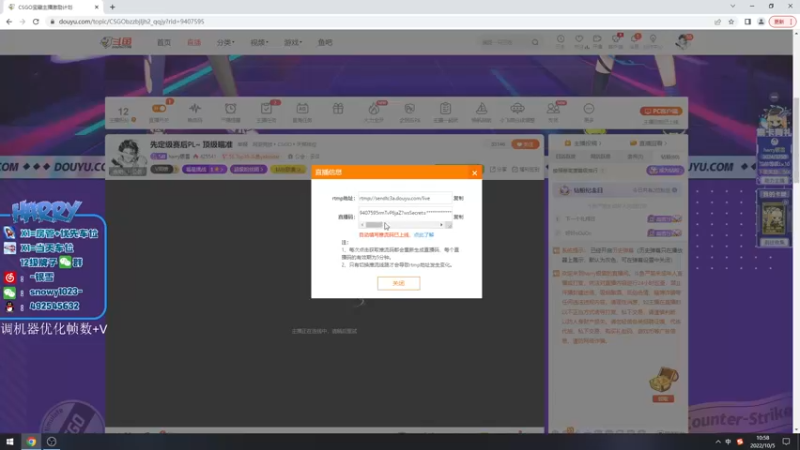Open the waveform stats icon in toolbar
This screenshot has height=450, width=800.
pos(195,109)
